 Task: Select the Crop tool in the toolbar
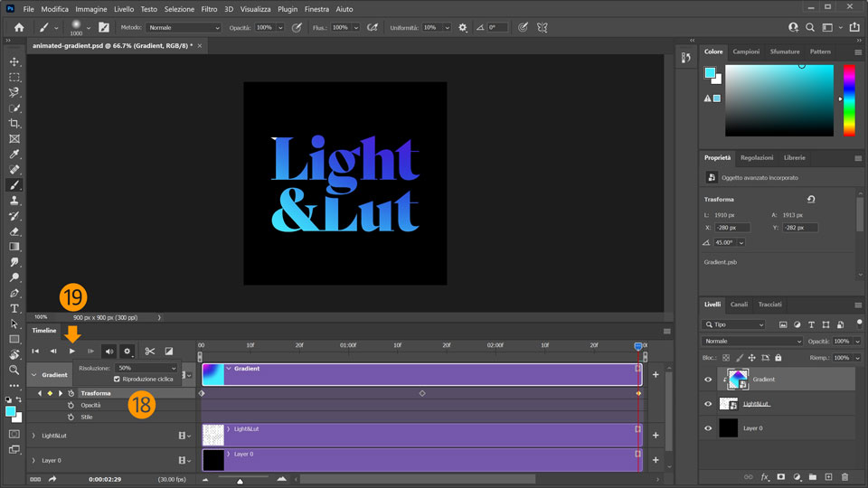click(x=14, y=123)
